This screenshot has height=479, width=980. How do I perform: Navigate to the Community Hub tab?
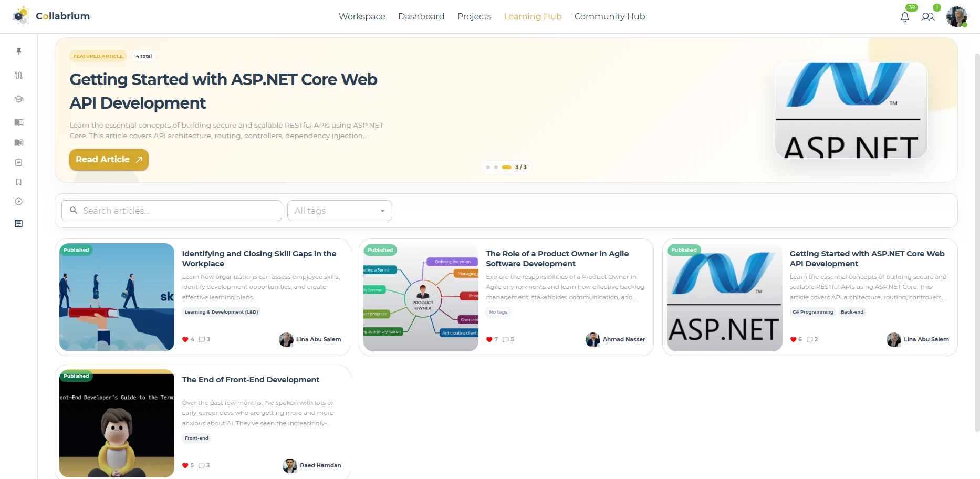tap(610, 16)
